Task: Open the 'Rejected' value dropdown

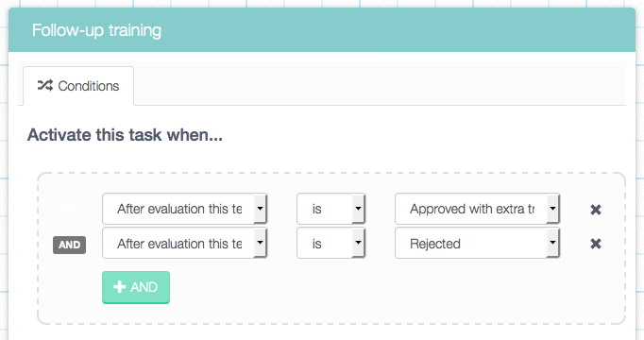Action: coord(477,244)
